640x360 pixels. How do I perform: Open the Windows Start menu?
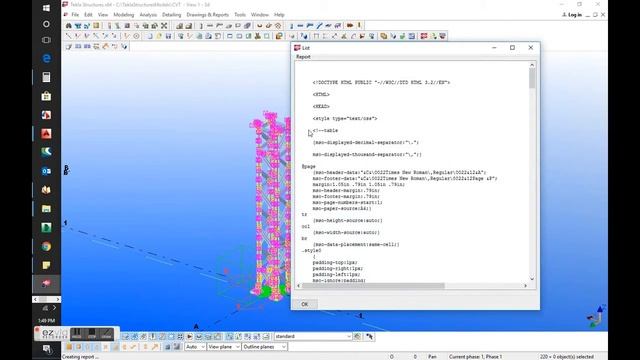tap(46, 8)
